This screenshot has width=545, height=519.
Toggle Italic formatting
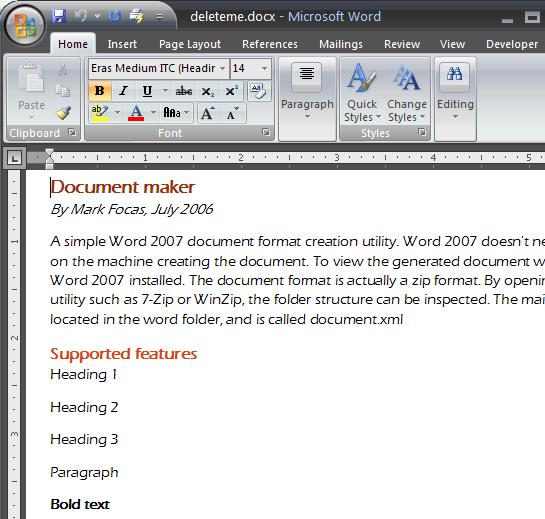(123, 91)
